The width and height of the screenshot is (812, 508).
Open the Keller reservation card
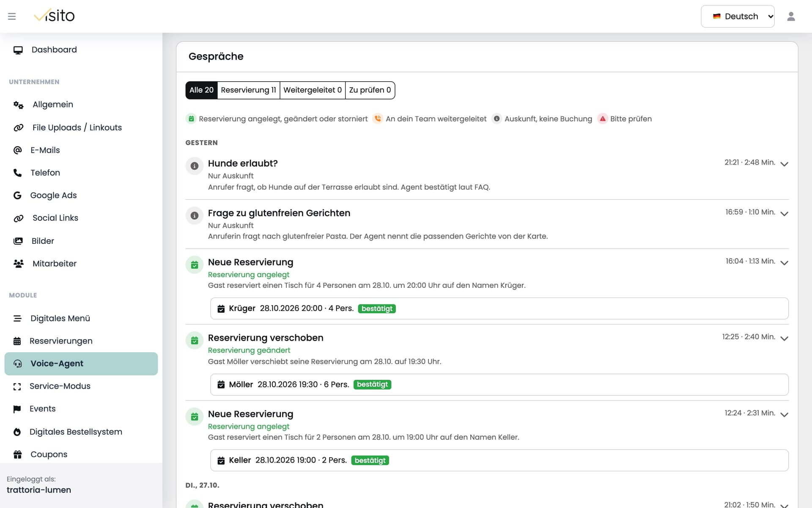[x=499, y=460]
